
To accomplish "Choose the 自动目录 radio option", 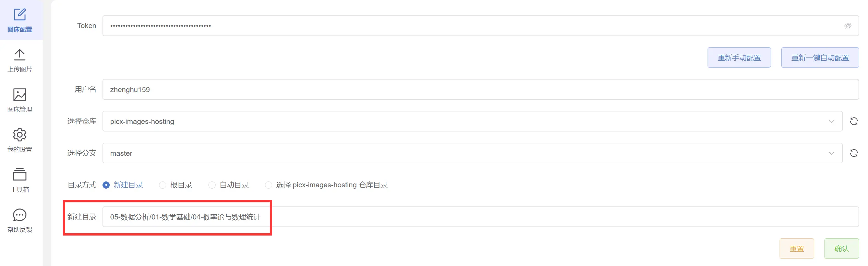I will coord(212,185).
